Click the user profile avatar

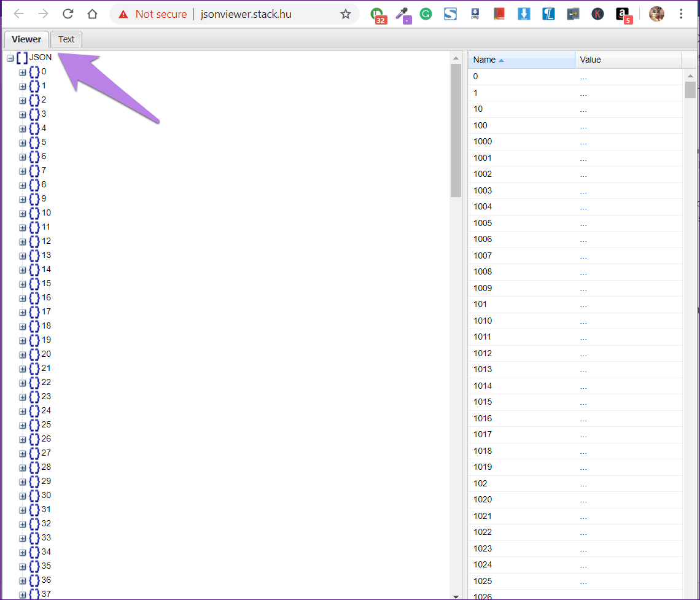point(656,14)
